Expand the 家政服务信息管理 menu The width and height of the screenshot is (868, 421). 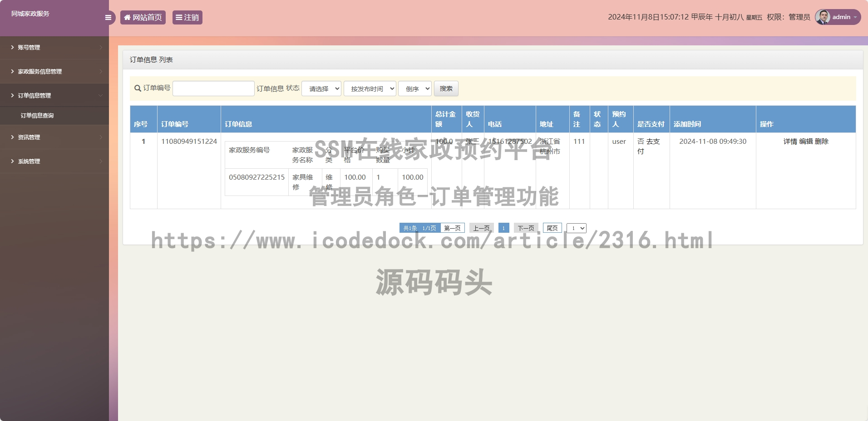click(x=54, y=71)
